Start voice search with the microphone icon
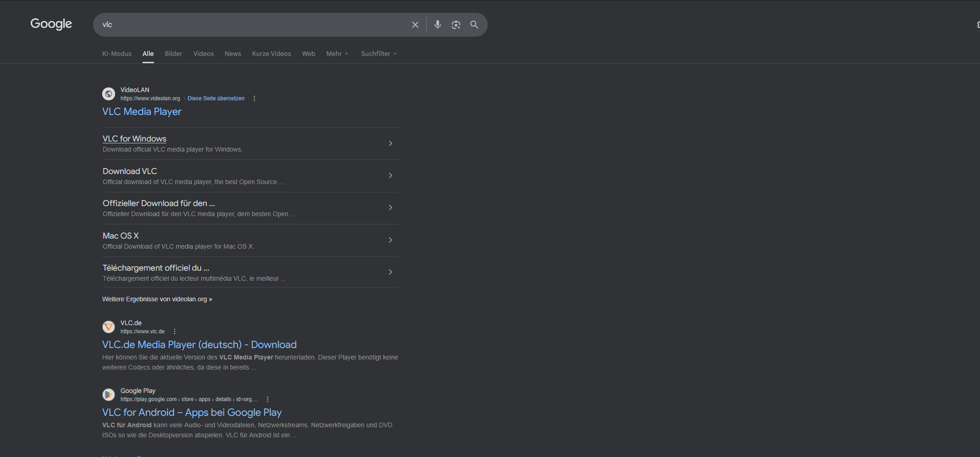 click(438, 25)
